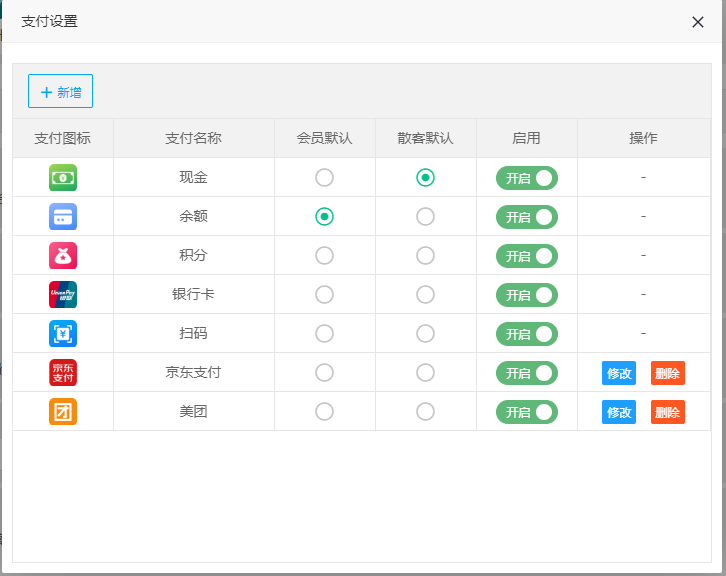Viewport: 726px width, 576px height.
Task: Disable the 现金 payment toggle
Action: [x=527, y=178]
